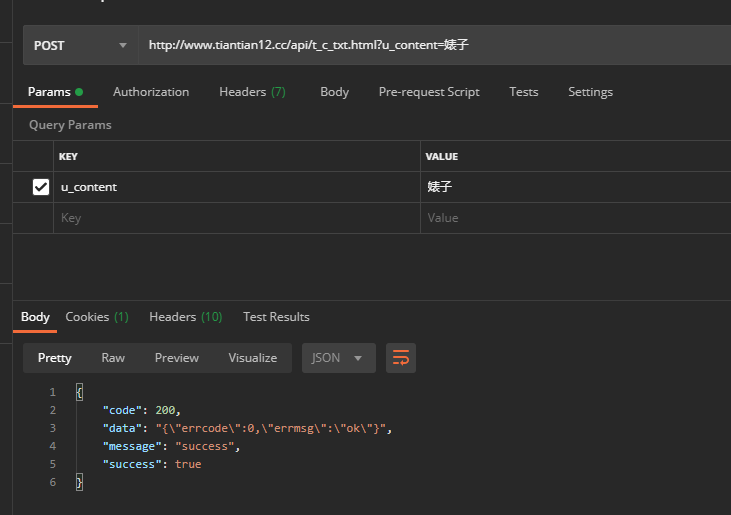731x515 pixels.
Task: Expand the JSON format dropdown
Action: (x=338, y=358)
